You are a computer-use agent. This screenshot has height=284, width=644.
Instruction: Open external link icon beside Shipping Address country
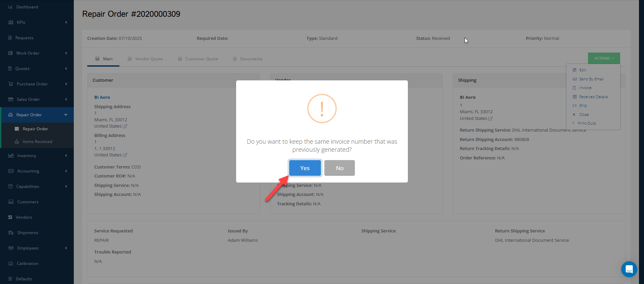coord(125,126)
